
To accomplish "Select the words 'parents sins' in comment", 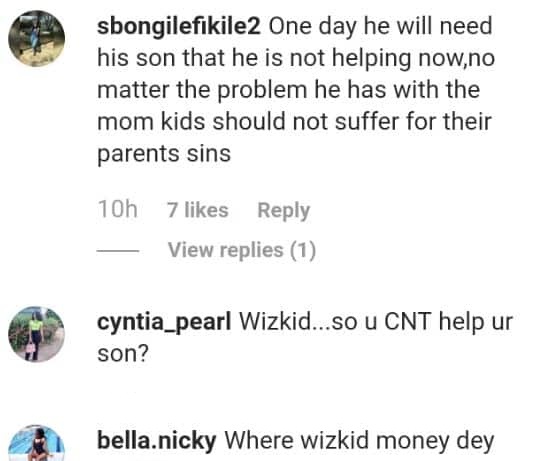I will tap(164, 154).
